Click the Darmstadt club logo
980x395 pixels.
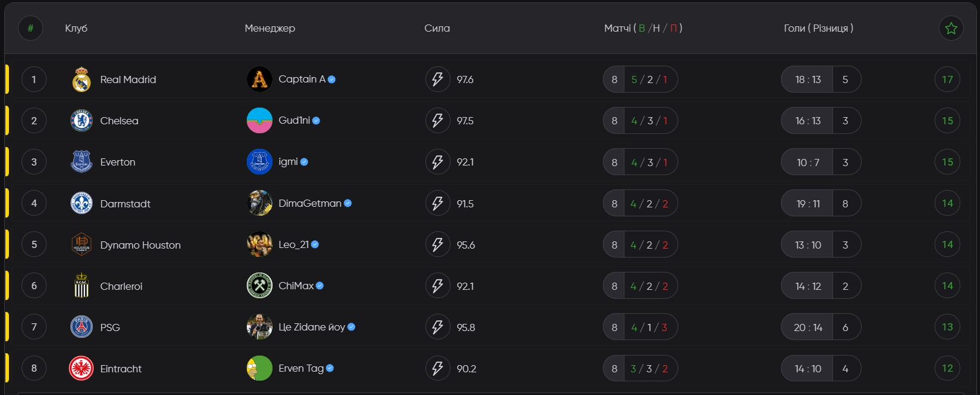pyautogui.click(x=81, y=204)
